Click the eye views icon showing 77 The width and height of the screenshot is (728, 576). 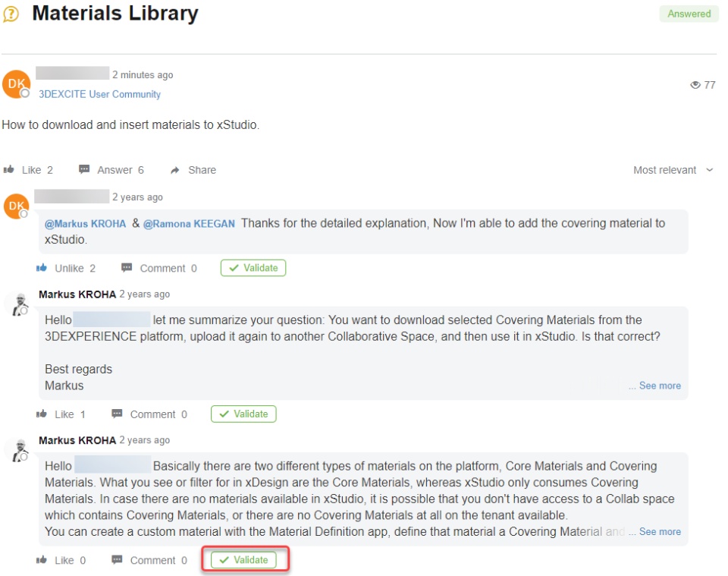click(695, 85)
